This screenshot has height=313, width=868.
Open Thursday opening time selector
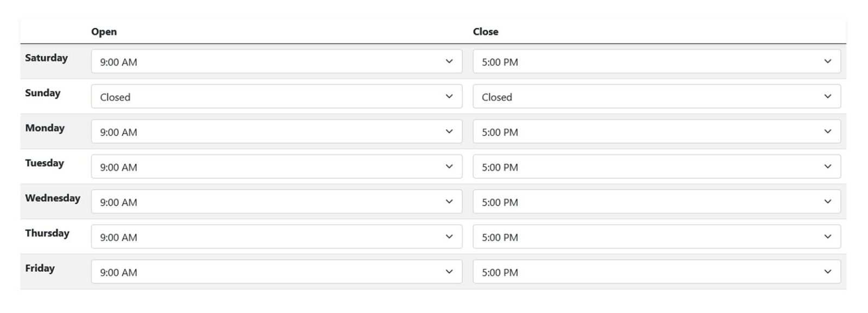point(276,237)
